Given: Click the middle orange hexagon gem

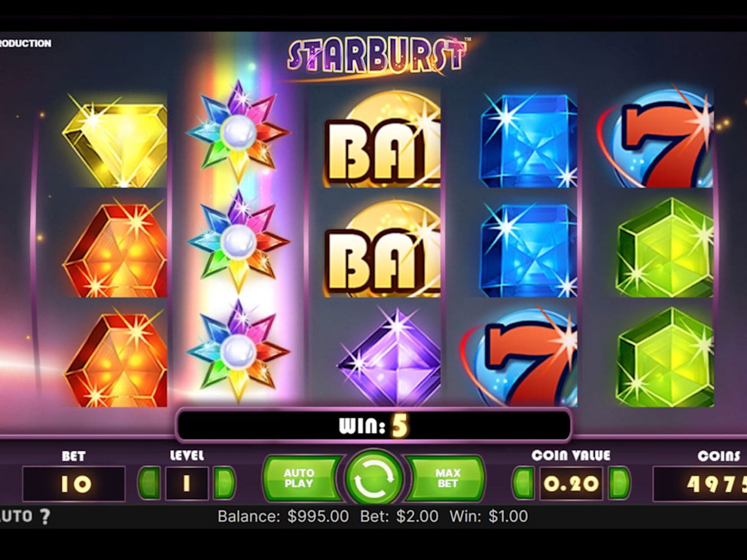Looking at the screenshot, I should (x=114, y=250).
